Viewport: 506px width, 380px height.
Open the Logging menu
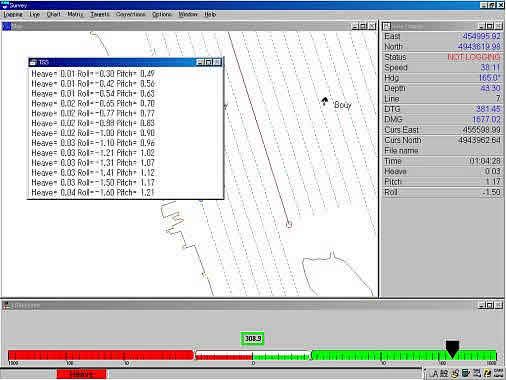pos(13,14)
